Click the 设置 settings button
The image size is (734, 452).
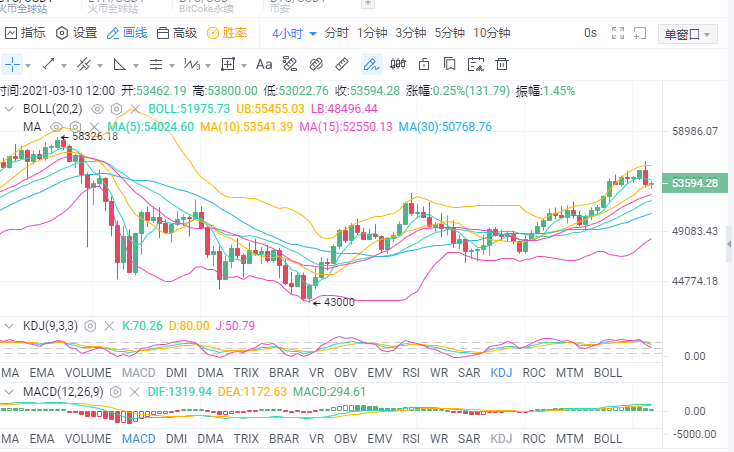(x=77, y=33)
